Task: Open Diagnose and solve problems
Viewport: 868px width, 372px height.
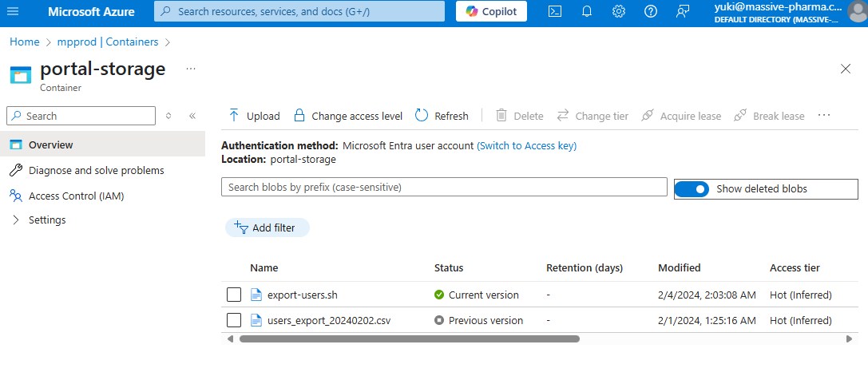Action: [x=96, y=170]
